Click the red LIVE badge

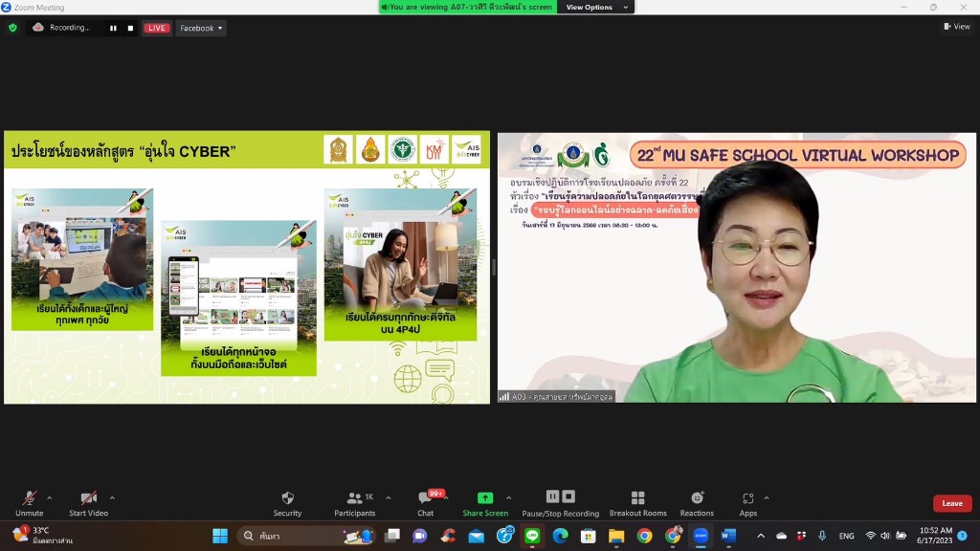pyautogui.click(x=156, y=28)
